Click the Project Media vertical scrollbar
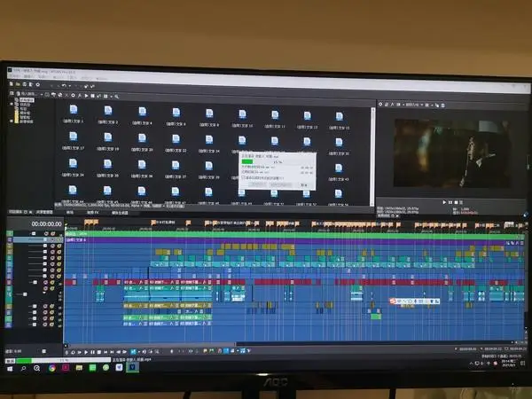 click(x=373, y=156)
